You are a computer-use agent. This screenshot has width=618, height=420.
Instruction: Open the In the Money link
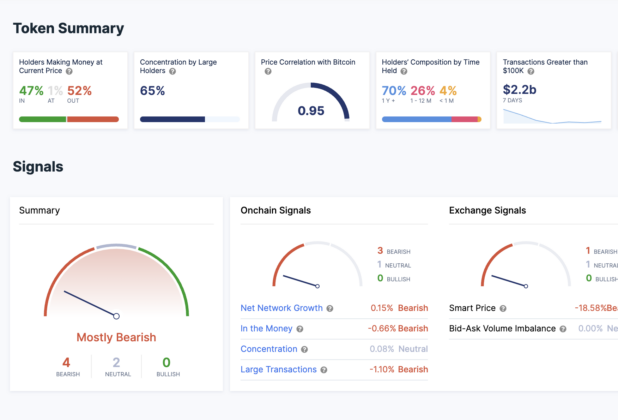pyautogui.click(x=266, y=329)
